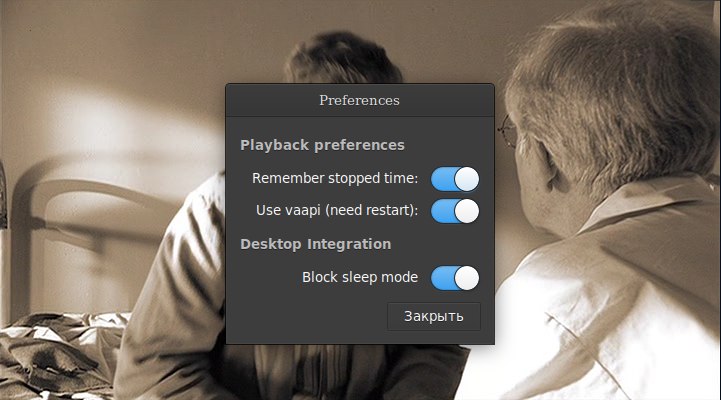Click the video on the man's eyeglasses
Viewport: 721px width, 400px height.
[508, 131]
